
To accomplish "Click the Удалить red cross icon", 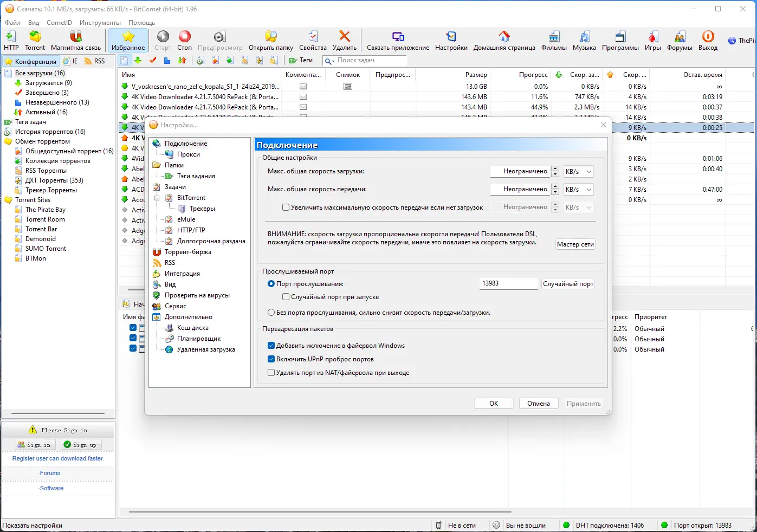I will [345, 36].
